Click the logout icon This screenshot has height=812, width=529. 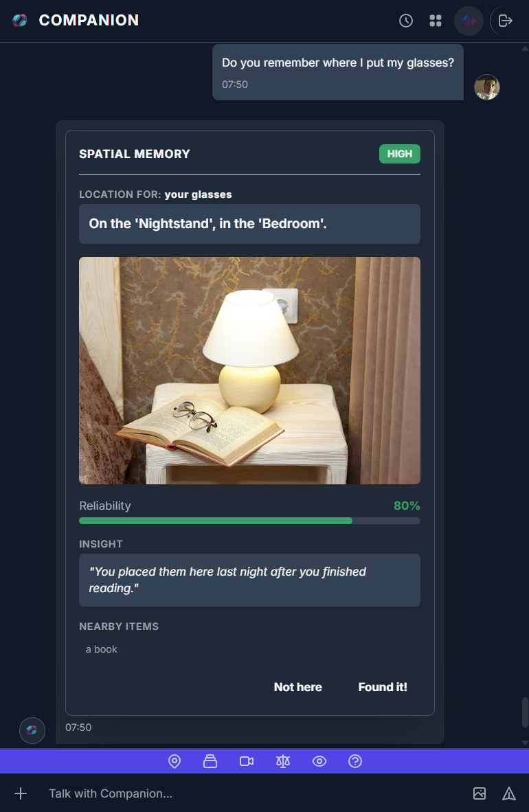pyautogui.click(x=505, y=21)
